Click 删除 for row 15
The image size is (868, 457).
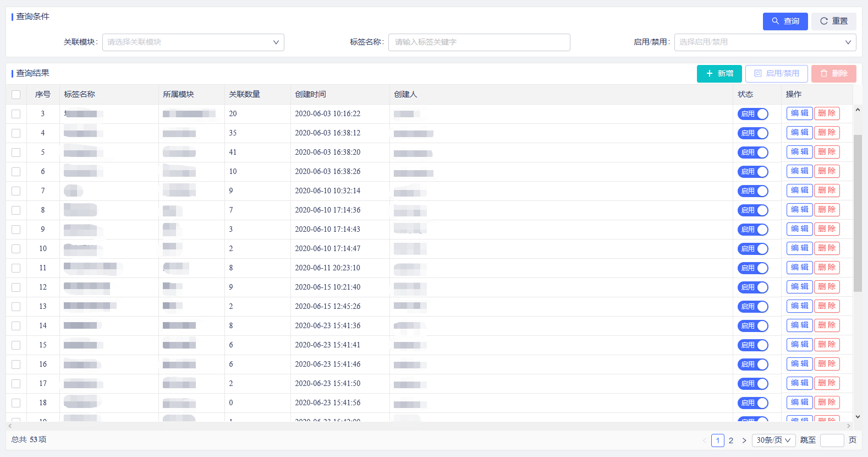827,345
